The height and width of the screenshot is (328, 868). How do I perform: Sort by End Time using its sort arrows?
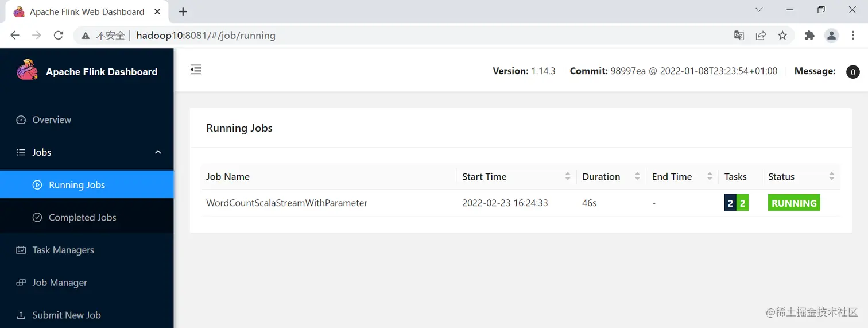point(710,176)
